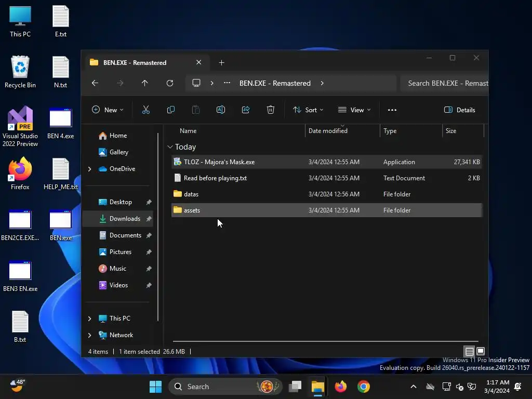Open the New dropdown menu
Image resolution: width=532 pixels, height=399 pixels.
108,110
